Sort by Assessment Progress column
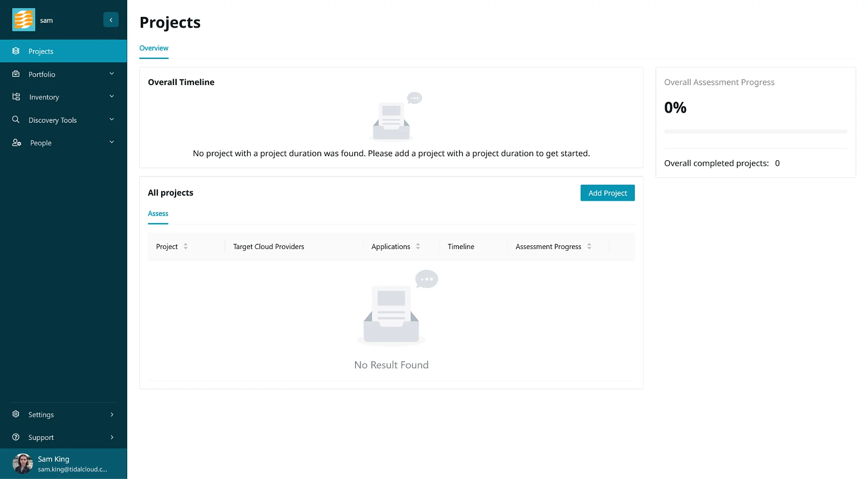 [588, 246]
